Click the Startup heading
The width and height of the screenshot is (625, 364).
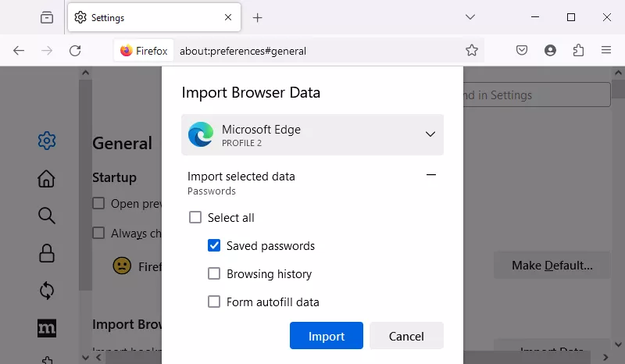tap(114, 177)
